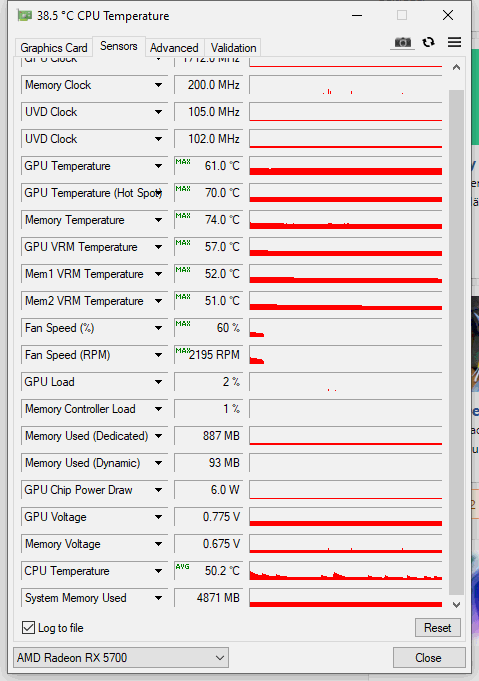Click the 93 MB dynamic memory value
The height and width of the screenshot is (681, 479).
pyautogui.click(x=208, y=463)
